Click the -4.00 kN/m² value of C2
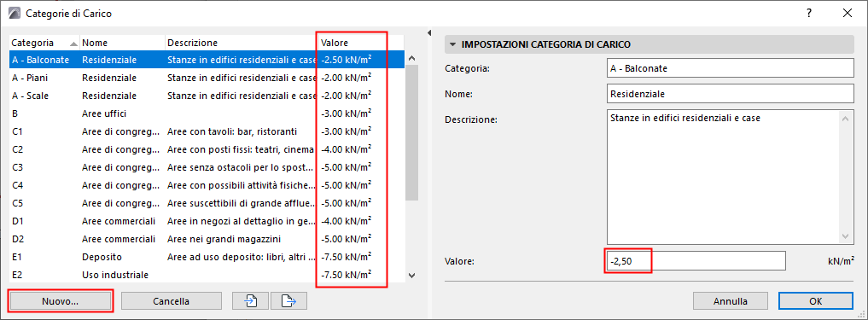This screenshot has height=320, width=868. click(x=346, y=149)
